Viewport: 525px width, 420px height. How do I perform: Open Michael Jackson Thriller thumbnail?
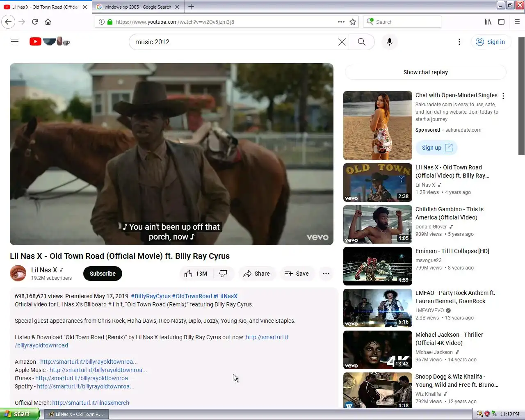[378, 350]
